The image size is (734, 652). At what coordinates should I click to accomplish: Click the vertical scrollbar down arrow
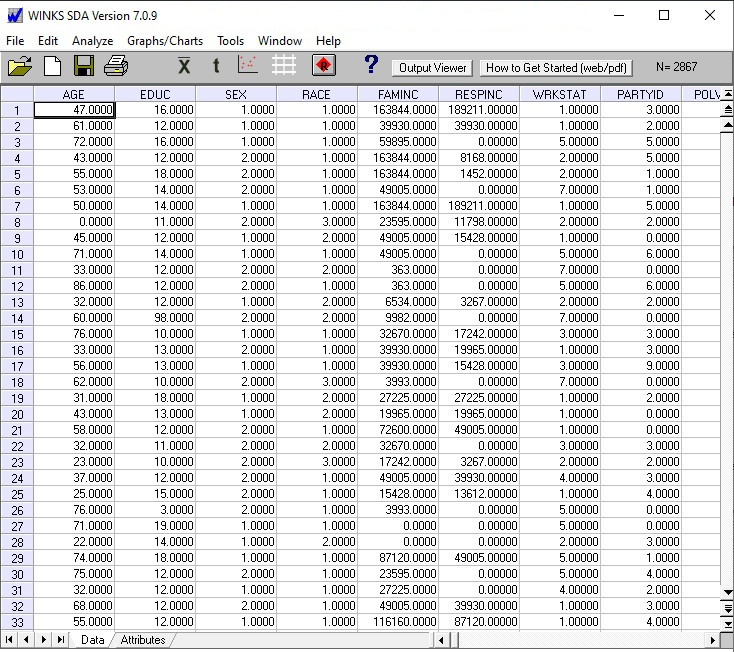[727, 593]
